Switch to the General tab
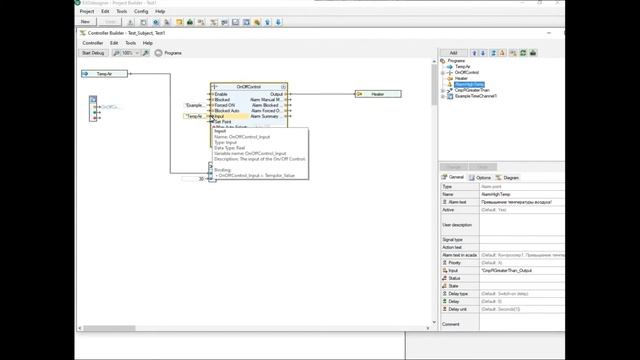This screenshot has height=360, width=640. [x=453, y=177]
